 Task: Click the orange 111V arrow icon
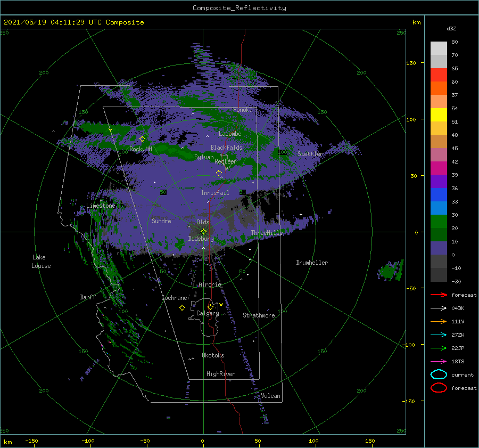click(439, 321)
